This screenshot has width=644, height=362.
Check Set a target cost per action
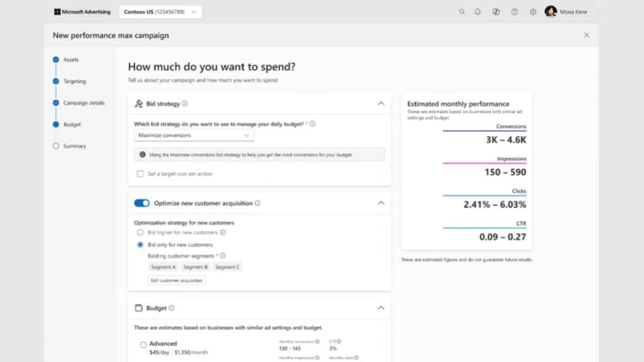(x=140, y=173)
